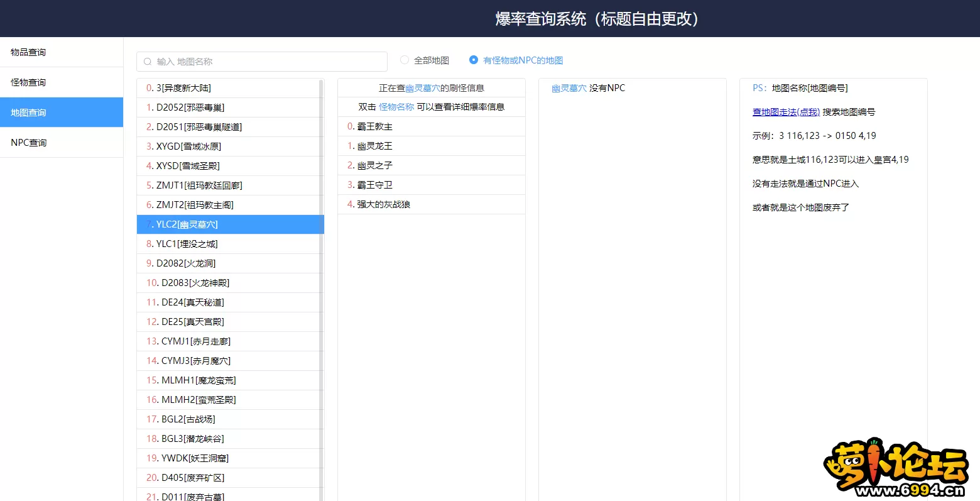Select map CYMJ3[赤月魔穴]
The image size is (980, 501).
click(x=228, y=361)
